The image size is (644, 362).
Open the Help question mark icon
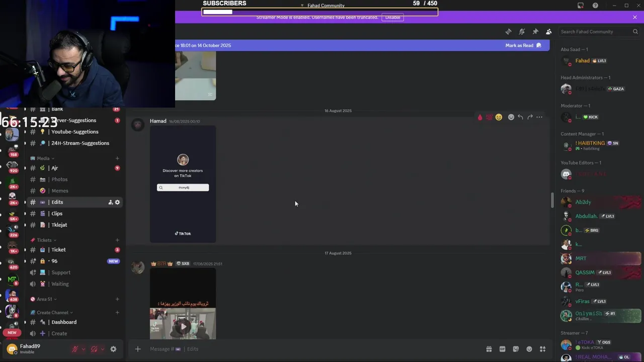(595, 6)
